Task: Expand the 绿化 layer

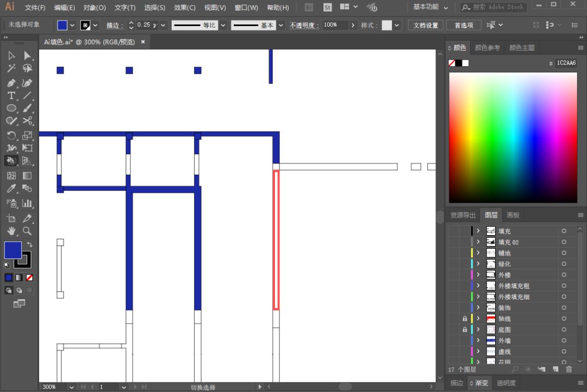Action: click(x=478, y=264)
